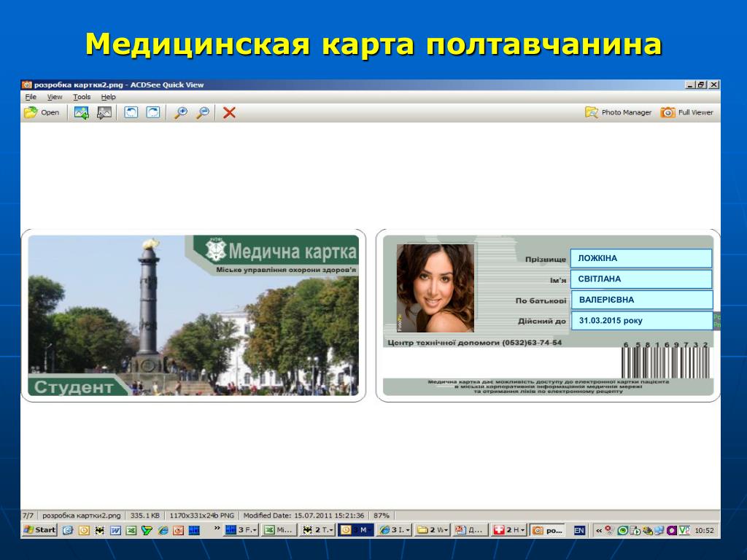Open the Help menu
The width and height of the screenshot is (747, 560).
[x=108, y=97]
